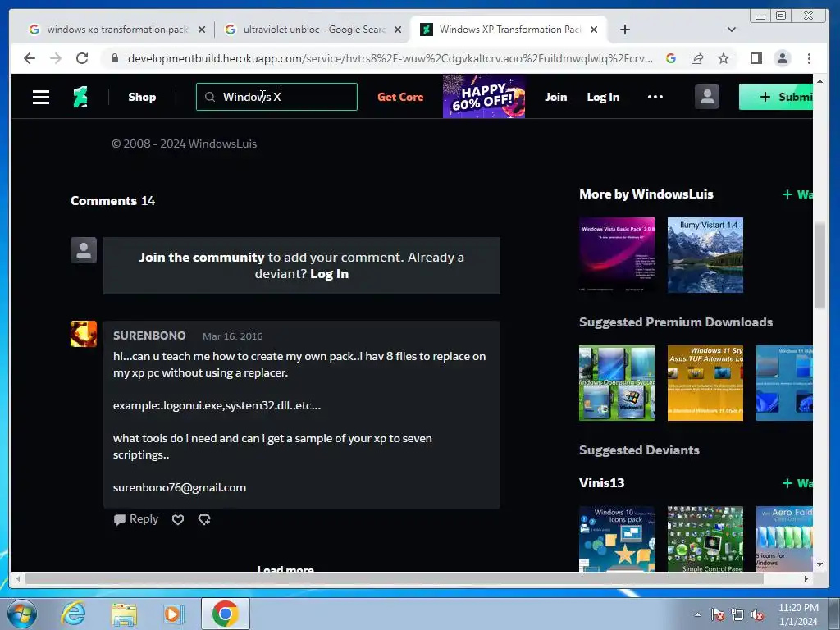The height and width of the screenshot is (630, 840).
Task: Open Windows Vista Basic Pack thumbnail
Action: pyautogui.click(x=617, y=255)
